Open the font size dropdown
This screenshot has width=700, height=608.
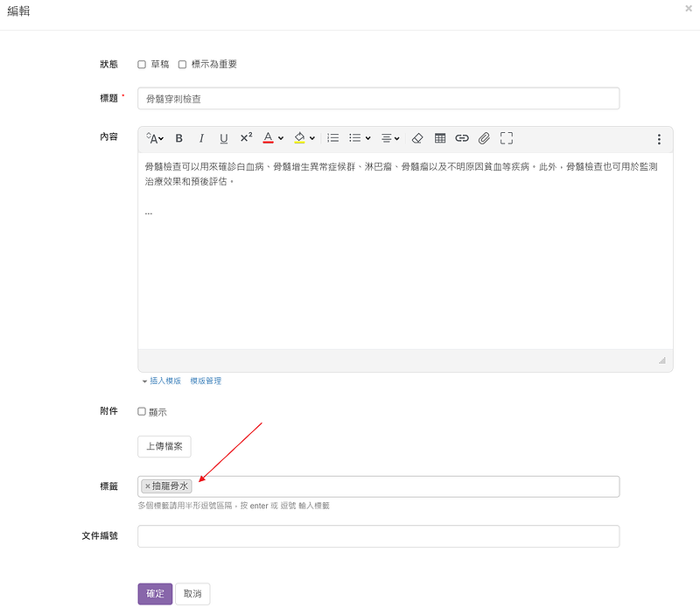pyautogui.click(x=155, y=138)
